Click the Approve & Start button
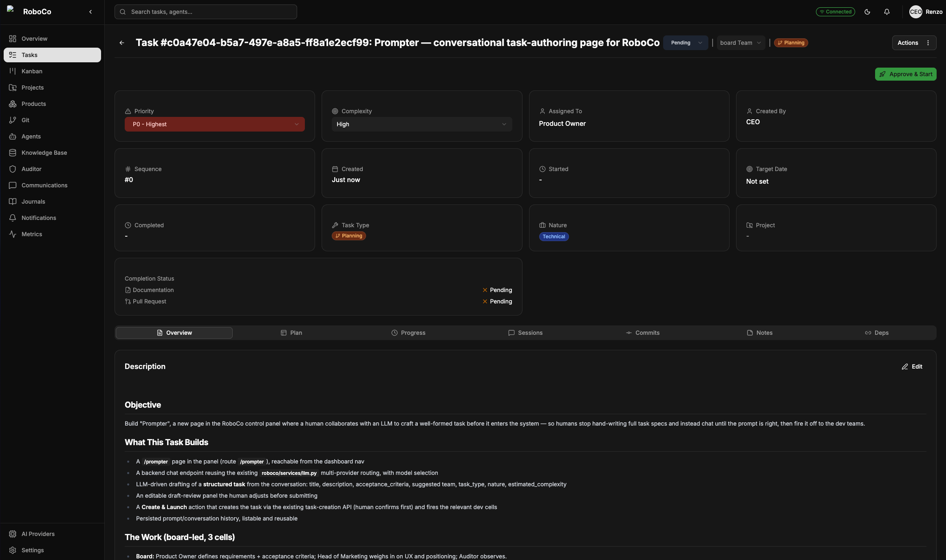 [906, 74]
